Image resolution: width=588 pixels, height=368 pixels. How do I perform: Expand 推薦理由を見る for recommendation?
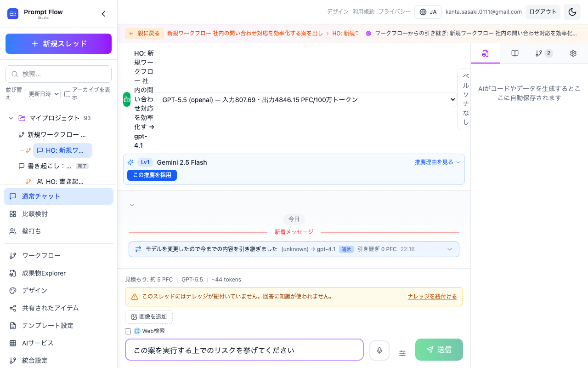(x=437, y=162)
